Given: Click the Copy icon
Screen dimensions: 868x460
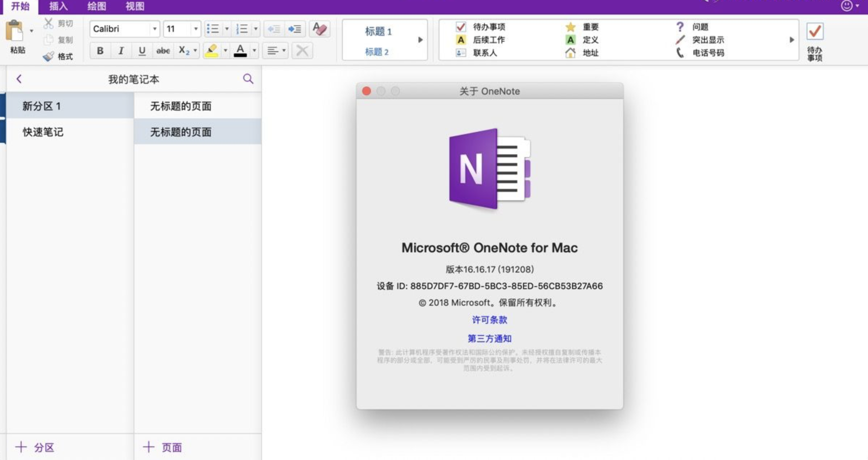Looking at the screenshot, I should coord(48,39).
